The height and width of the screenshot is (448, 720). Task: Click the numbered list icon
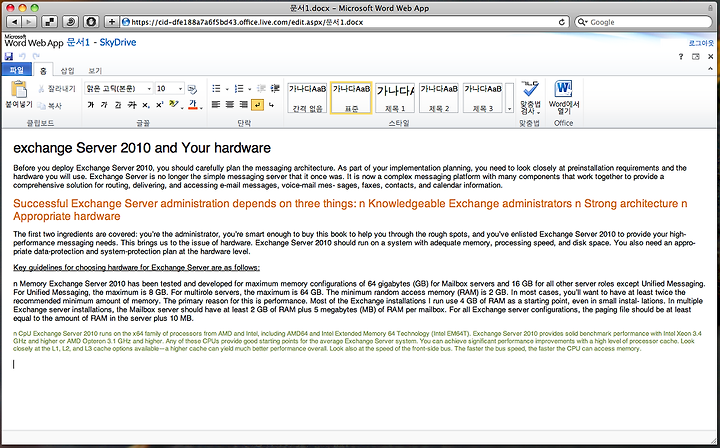pyautogui.click(x=239, y=89)
